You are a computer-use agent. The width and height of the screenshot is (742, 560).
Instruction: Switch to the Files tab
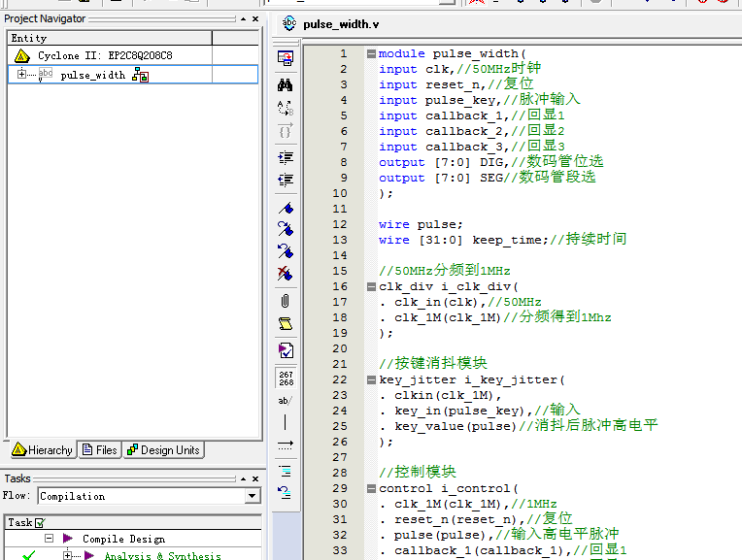[99, 450]
